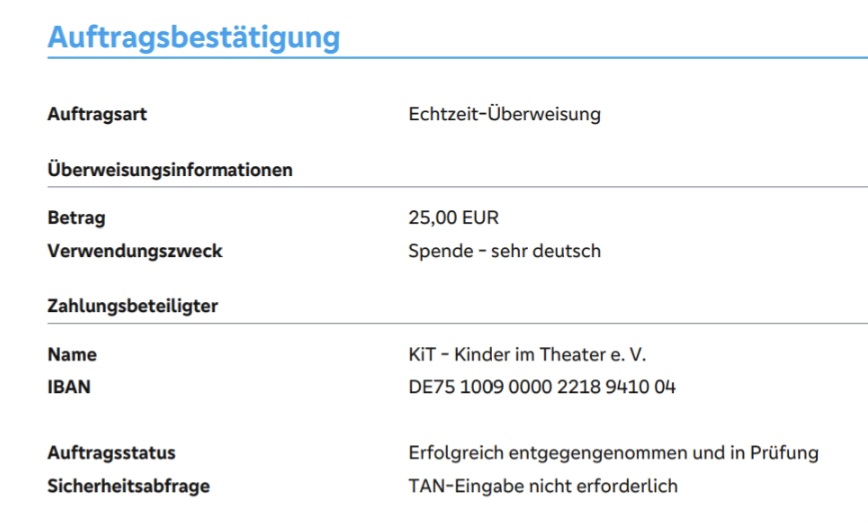The height and width of the screenshot is (525, 868).
Task: Click the IBAN label
Action: coord(69,386)
